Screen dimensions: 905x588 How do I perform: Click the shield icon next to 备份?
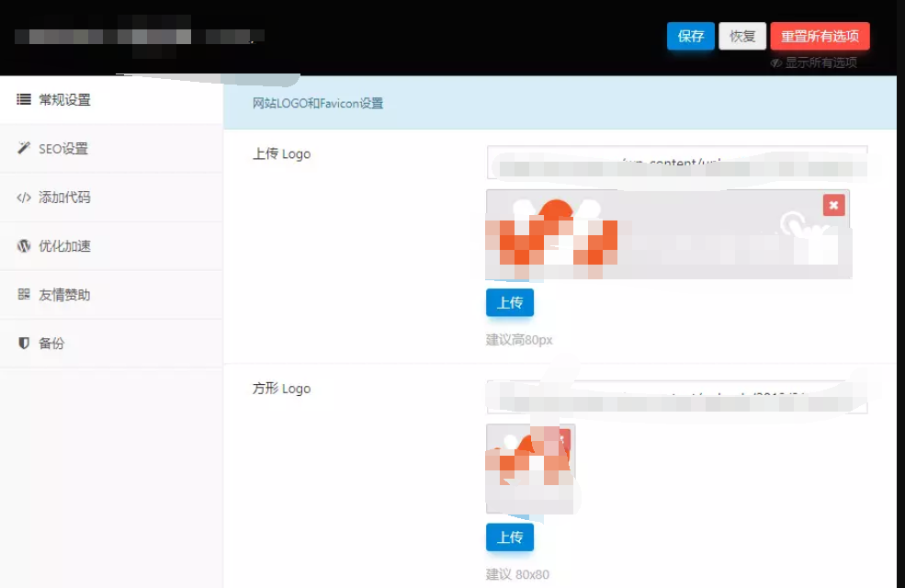pyautogui.click(x=23, y=343)
